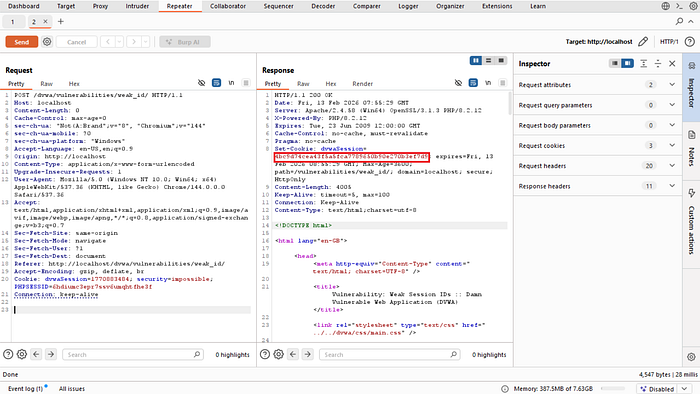Image resolution: width=700 pixels, height=394 pixels.
Task: Open Repeater help icon near HTTP/1
Action: (x=690, y=41)
